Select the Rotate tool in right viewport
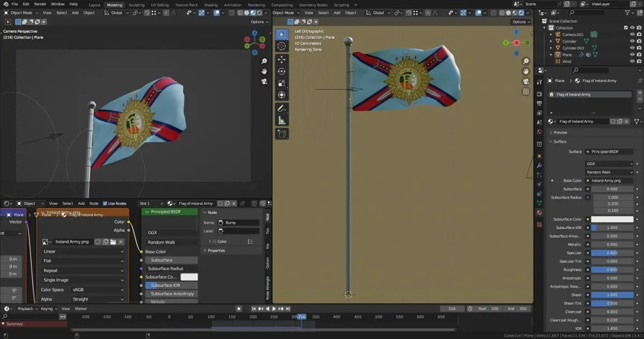 pos(282,71)
